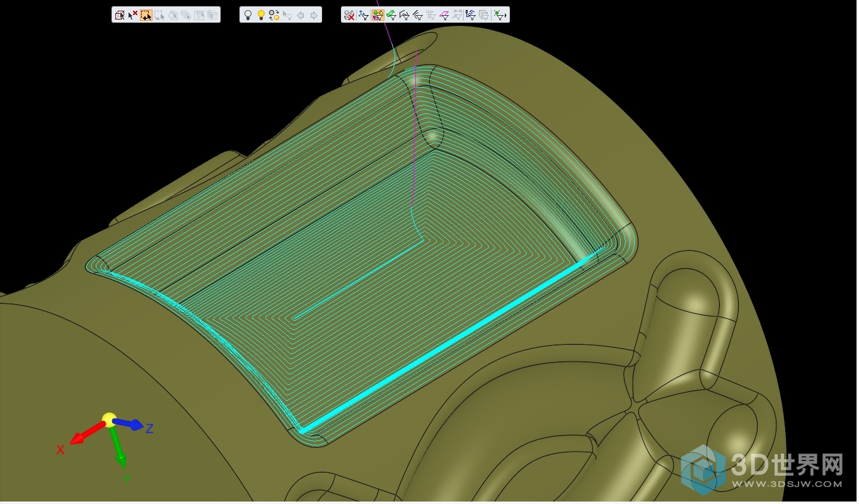Image resolution: width=859 pixels, height=504 pixels.
Task: Click the right arrow next icon
Action: (313, 15)
